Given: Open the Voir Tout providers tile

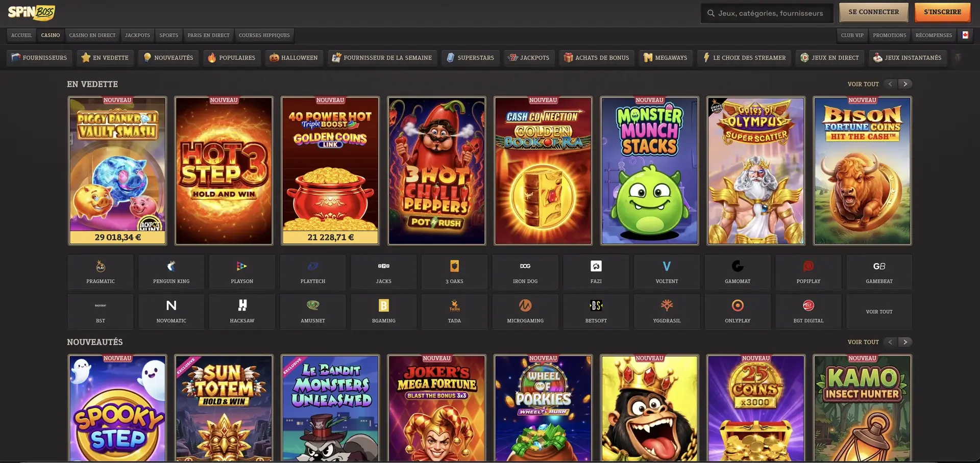Looking at the screenshot, I should click(x=879, y=312).
